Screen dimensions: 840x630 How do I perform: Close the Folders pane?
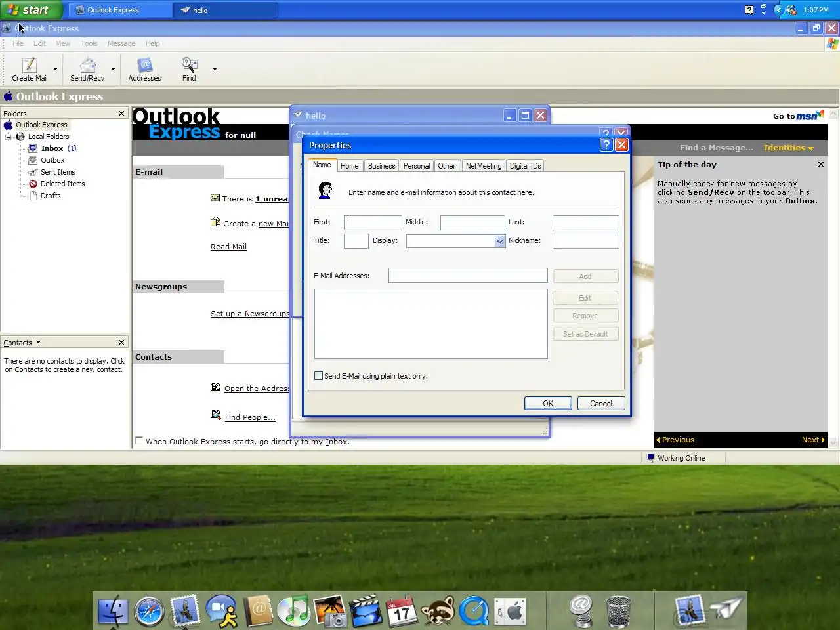click(121, 114)
